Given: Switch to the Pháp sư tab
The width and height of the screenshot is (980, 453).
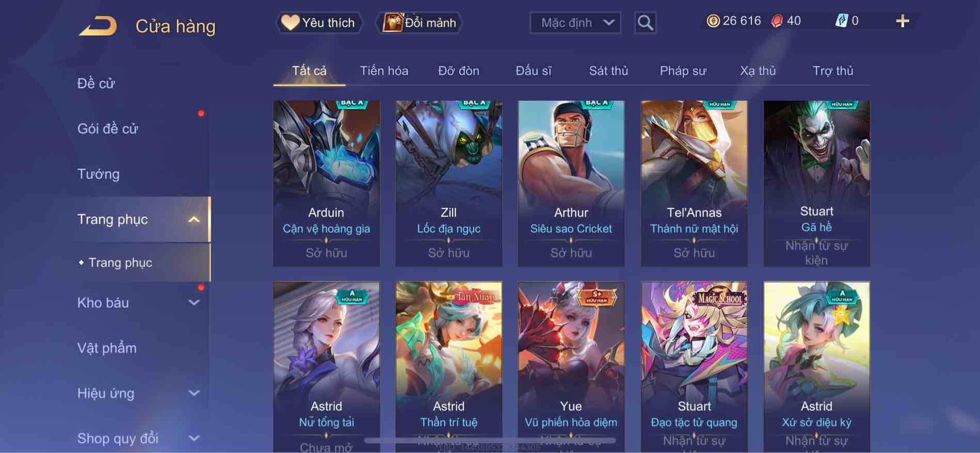Looking at the screenshot, I should [x=683, y=71].
